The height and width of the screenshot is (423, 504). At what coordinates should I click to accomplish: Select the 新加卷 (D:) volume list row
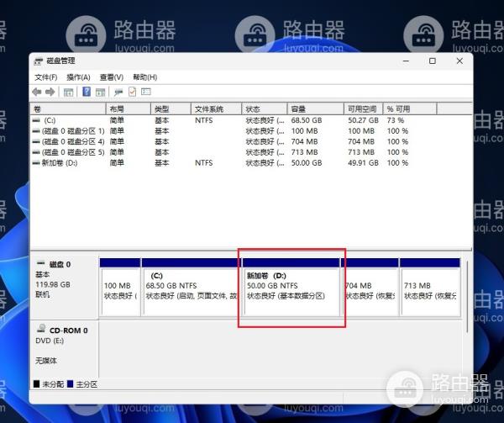tap(220, 163)
